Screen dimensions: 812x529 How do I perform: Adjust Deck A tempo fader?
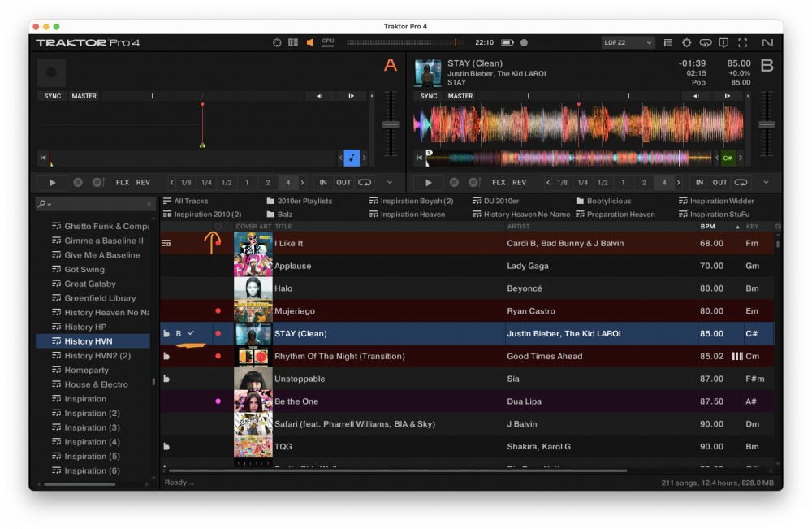tap(391, 124)
